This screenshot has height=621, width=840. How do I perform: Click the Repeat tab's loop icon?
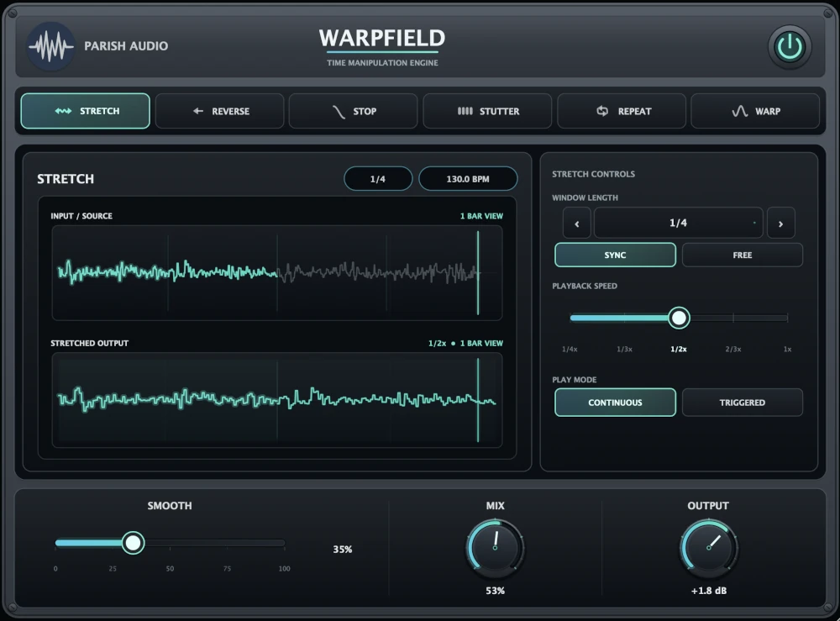602,111
